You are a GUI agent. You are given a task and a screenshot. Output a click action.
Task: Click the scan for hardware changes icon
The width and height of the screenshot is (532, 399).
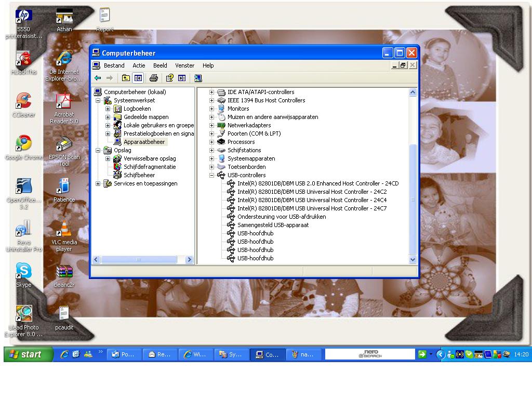click(x=198, y=78)
